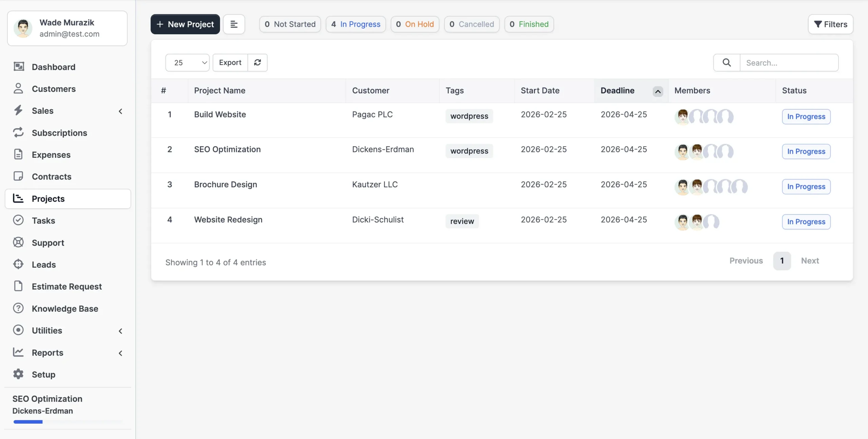Switch to the In Progress filter tab
Screen dimensions: 868x439
point(356,24)
